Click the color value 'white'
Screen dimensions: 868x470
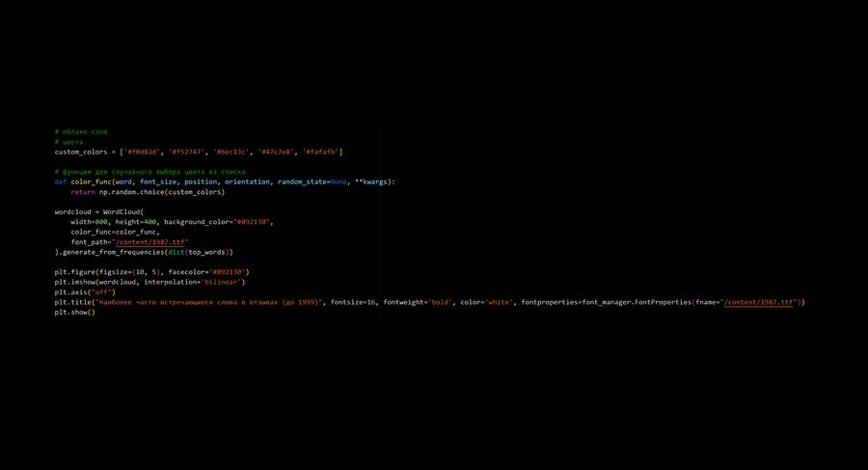pyautogui.click(x=499, y=303)
